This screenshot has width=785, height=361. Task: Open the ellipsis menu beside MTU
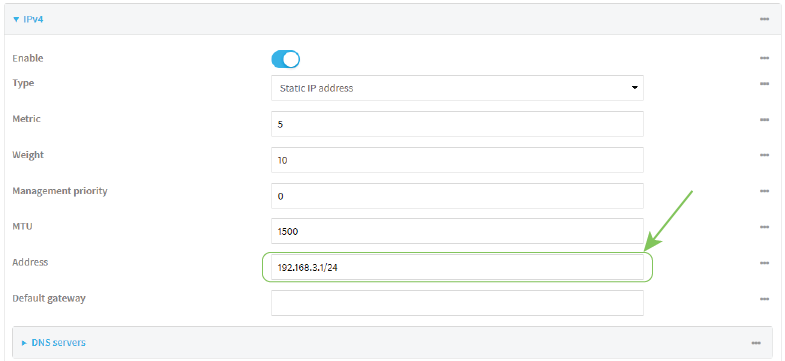(x=764, y=227)
